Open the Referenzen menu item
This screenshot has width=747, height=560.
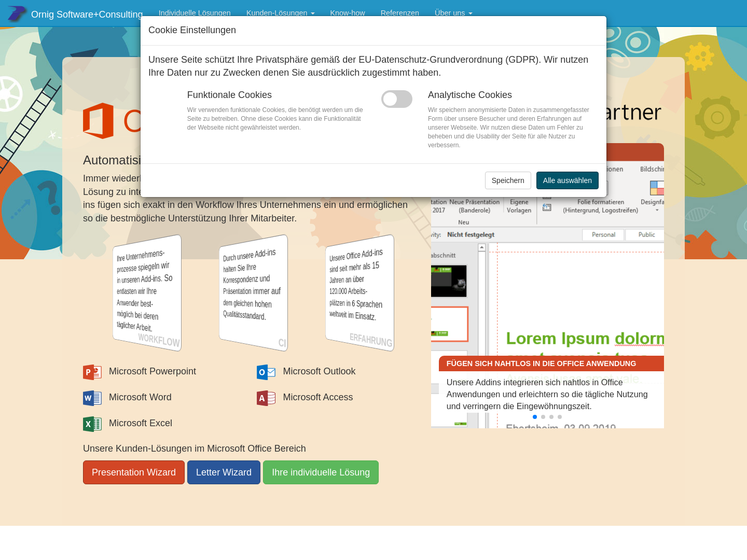[x=400, y=13]
